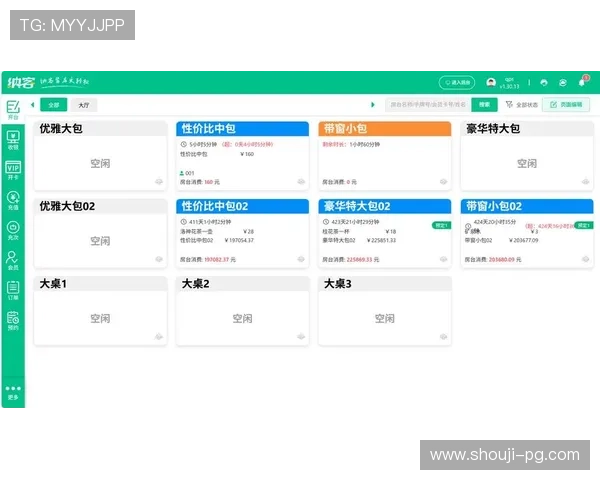Click the 预定1 badge on 带窗小包02
The image size is (600, 480).
pyautogui.click(x=584, y=225)
